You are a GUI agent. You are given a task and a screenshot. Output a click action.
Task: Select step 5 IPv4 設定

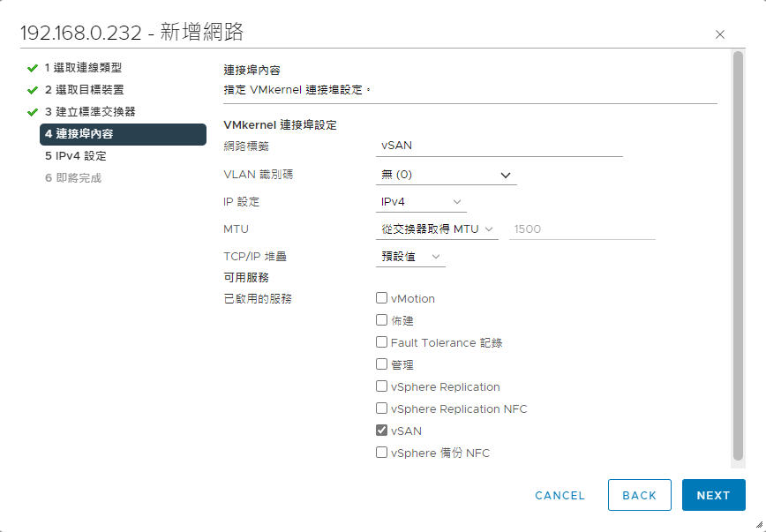coord(76,156)
